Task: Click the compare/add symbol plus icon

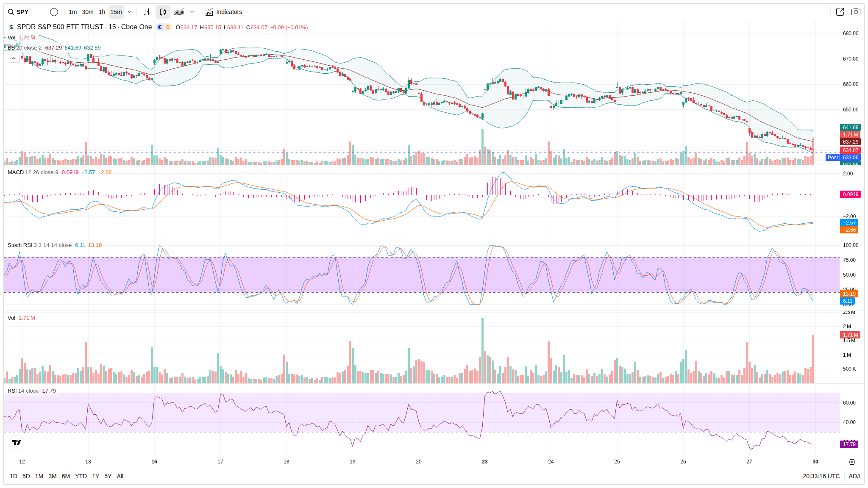Action: [x=54, y=12]
